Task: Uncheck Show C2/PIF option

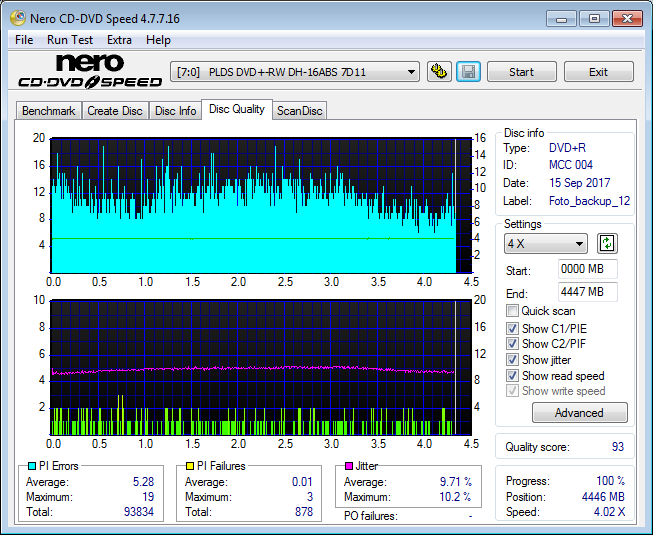Action: pyautogui.click(x=512, y=344)
